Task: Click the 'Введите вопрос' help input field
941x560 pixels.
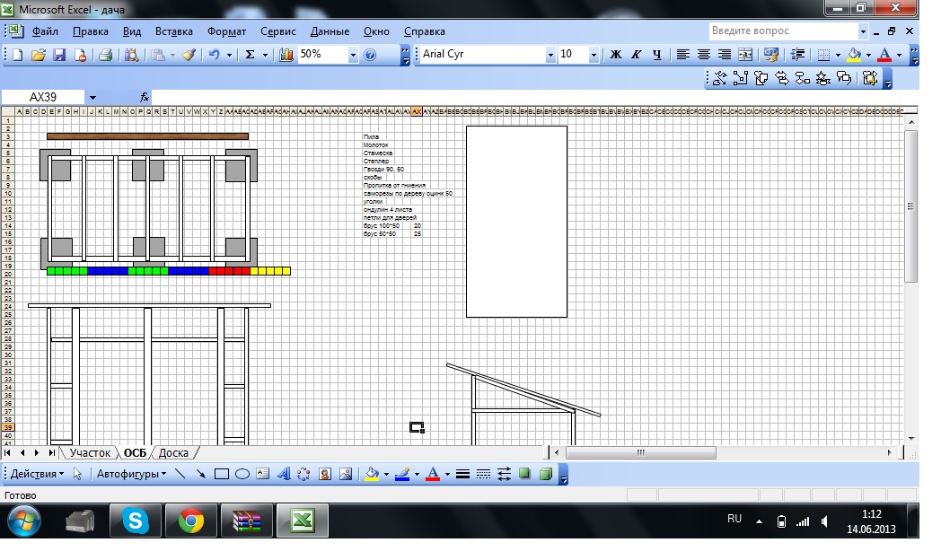Action: 783,31
